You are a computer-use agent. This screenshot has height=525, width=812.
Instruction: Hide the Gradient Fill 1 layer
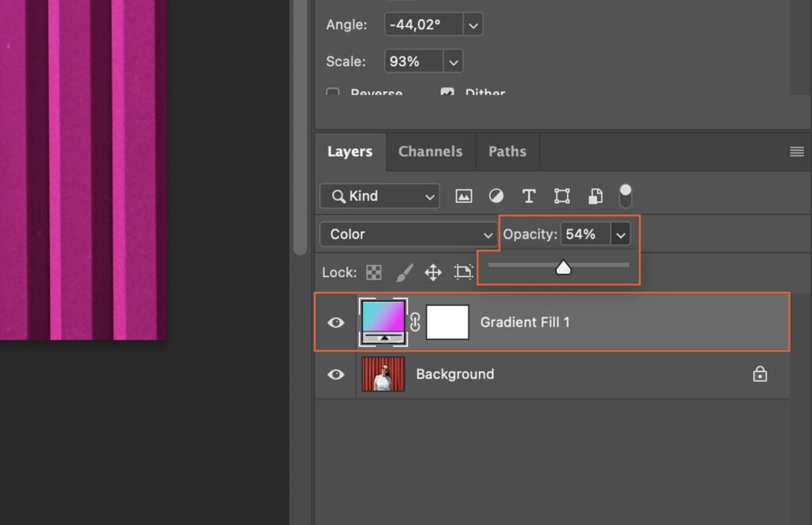tap(335, 322)
